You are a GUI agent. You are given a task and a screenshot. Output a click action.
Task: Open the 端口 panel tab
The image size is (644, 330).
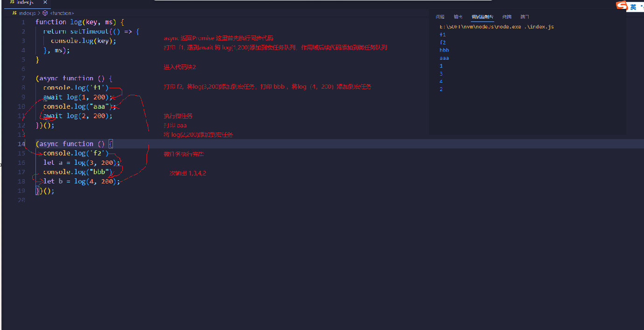(525, 17)
